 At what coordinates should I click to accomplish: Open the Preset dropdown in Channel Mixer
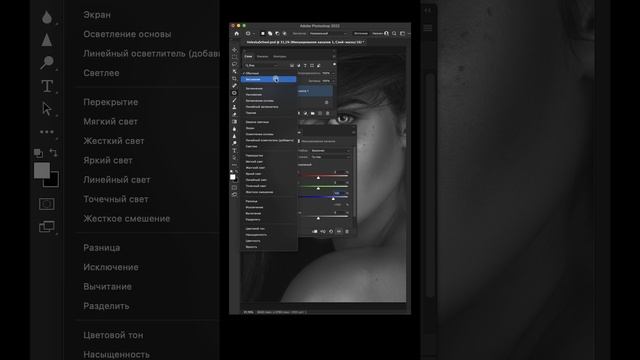[330, 151]
